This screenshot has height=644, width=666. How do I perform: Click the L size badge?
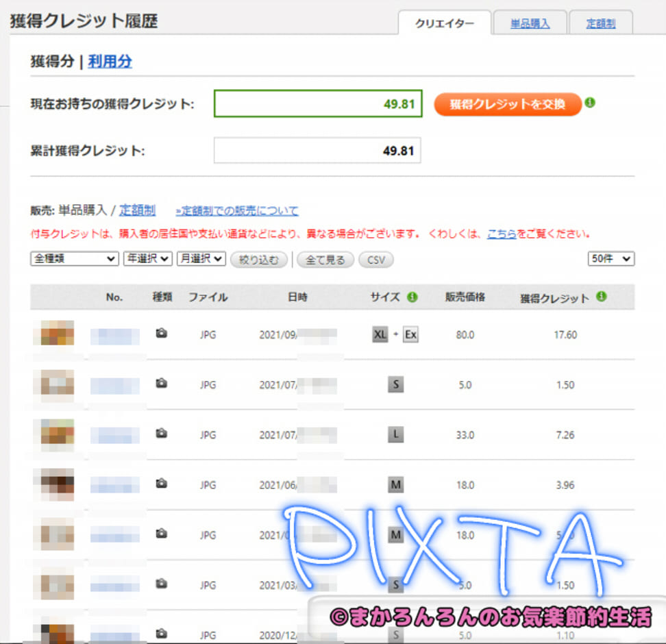pyautogui.click(x=395, y=434)
